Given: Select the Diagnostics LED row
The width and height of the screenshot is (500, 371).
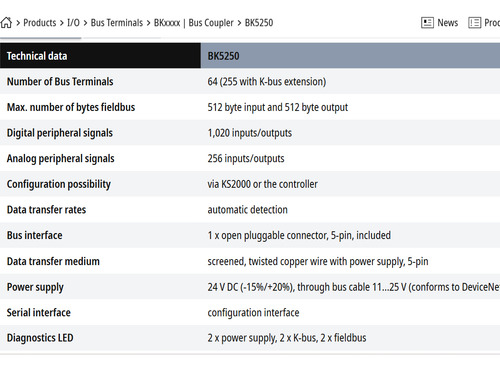Looking at the screenshot, I should [250, 338].
